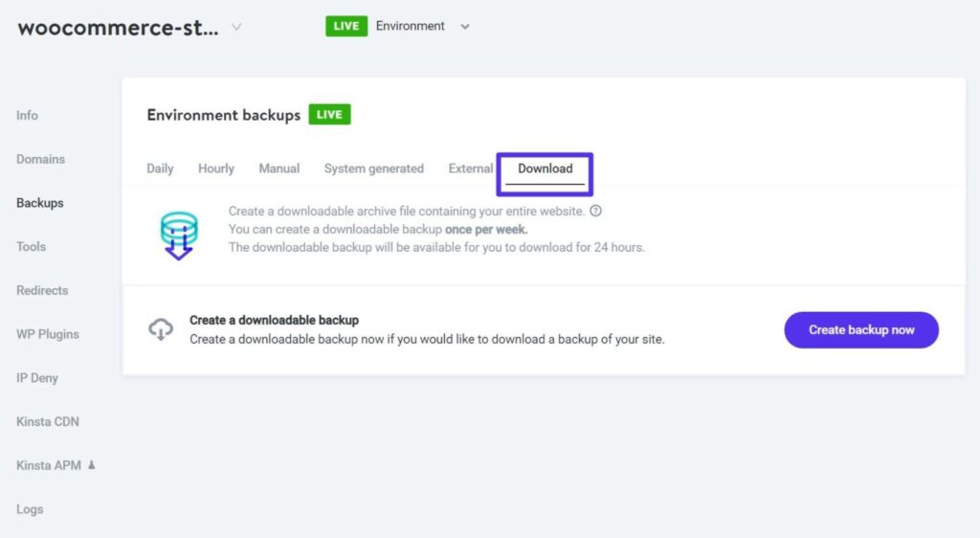The image size is (980, 538).
Task: Open the Info sidebar section
Action: coord(27,115)
